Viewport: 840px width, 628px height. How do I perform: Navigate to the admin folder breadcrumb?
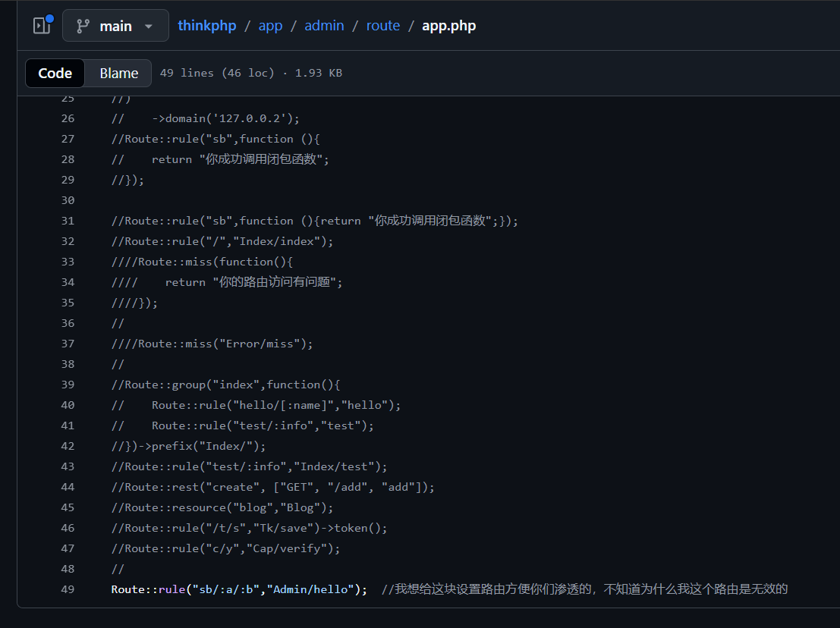click(324, 26)
